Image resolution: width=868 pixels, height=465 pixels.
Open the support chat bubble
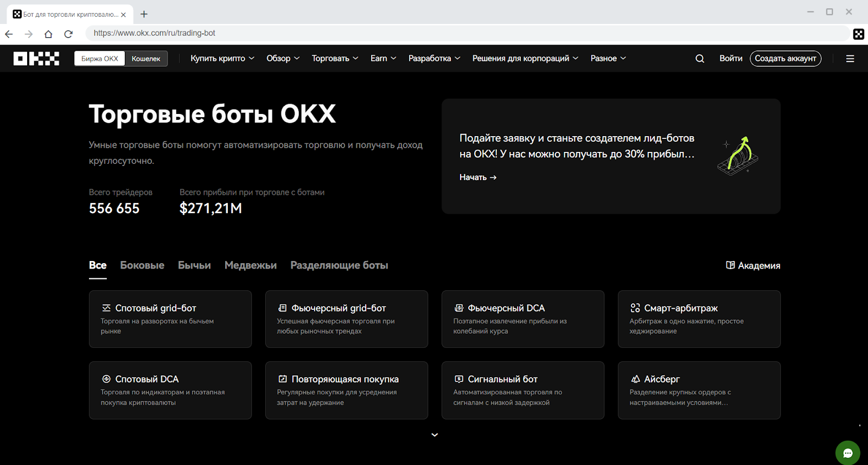pyautogui.click(x=848, y=453)
